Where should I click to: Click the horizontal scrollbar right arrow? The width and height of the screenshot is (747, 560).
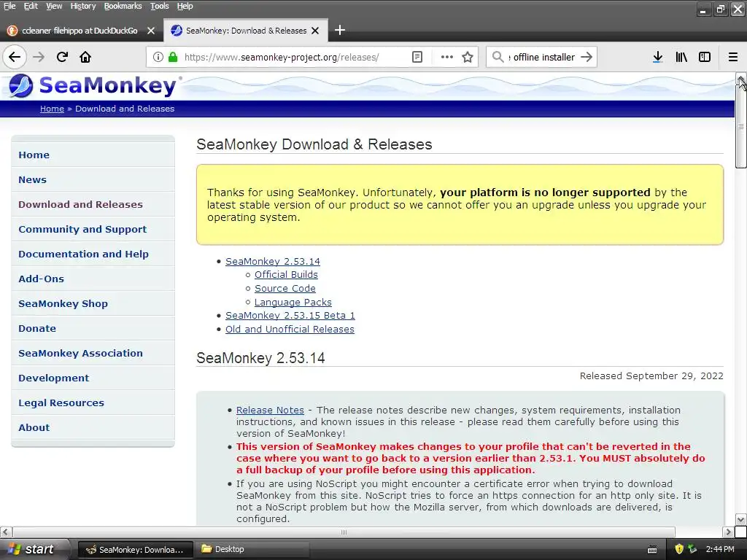728,532
